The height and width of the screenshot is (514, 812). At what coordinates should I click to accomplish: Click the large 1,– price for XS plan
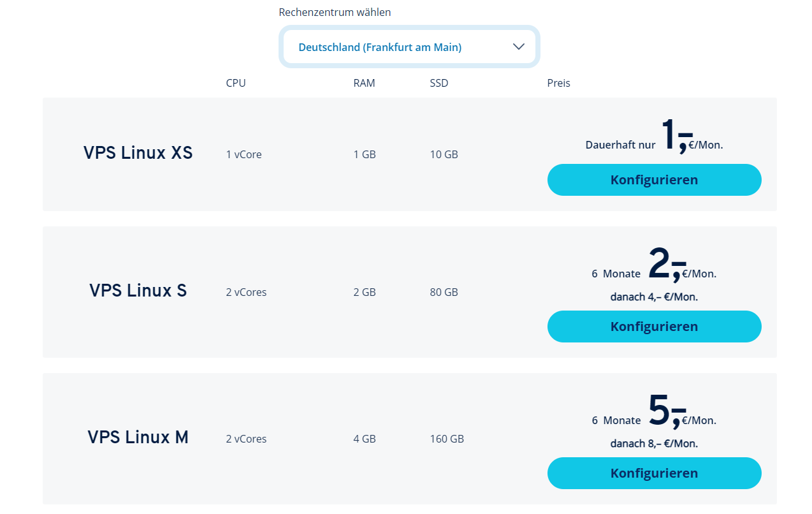(x=676, y=135)
